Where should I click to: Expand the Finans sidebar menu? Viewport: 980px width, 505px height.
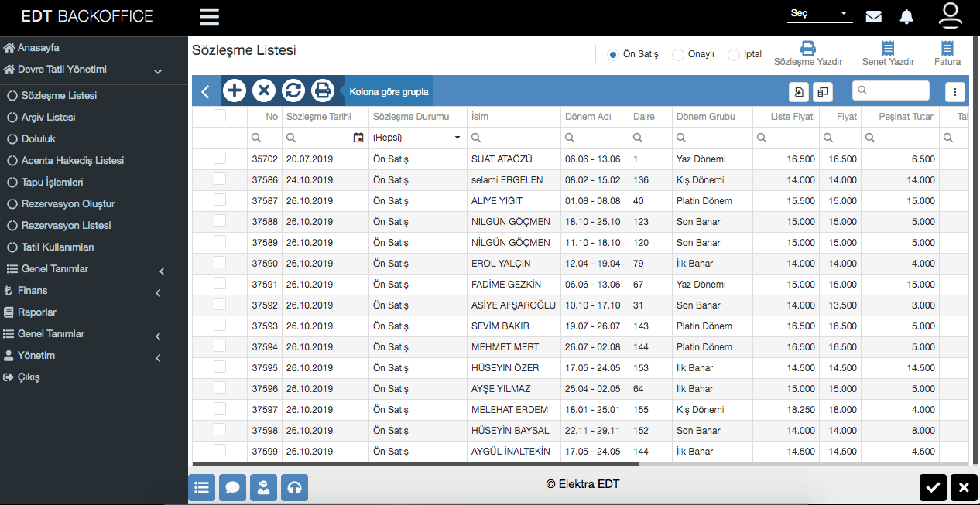(33, 291)
